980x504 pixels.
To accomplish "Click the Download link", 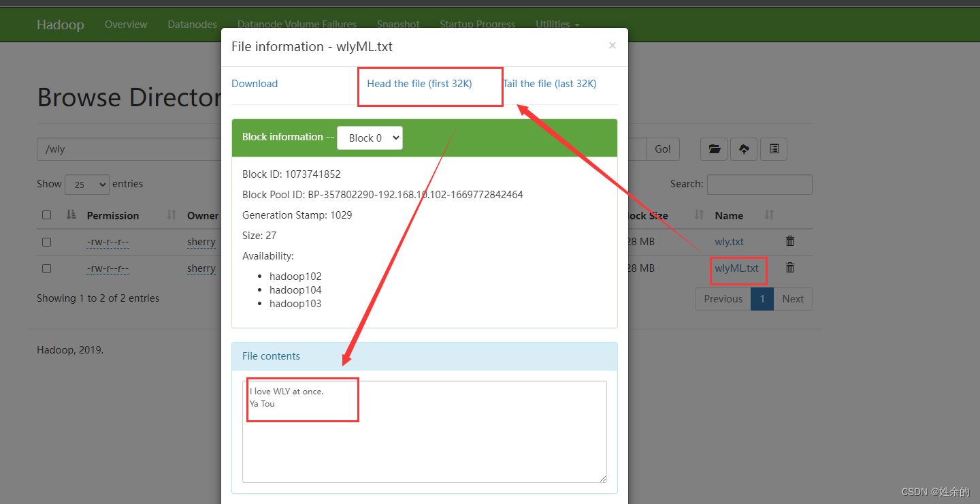I will pyautogui.click(x=255, y=84).
